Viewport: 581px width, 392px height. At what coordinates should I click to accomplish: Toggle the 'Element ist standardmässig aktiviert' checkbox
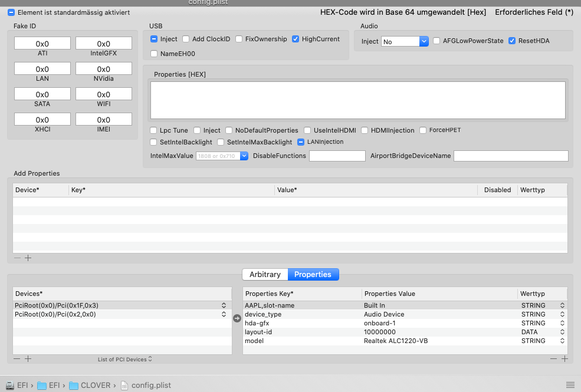click(x=11, y=12)
